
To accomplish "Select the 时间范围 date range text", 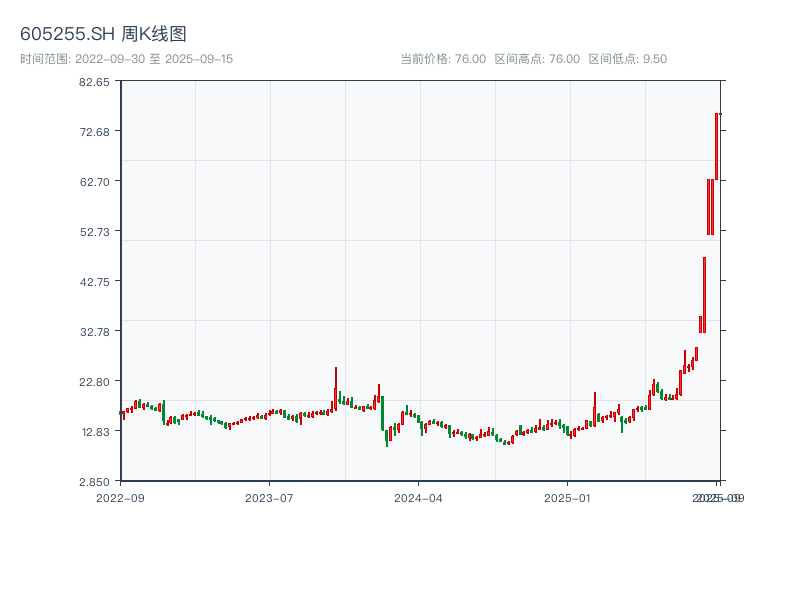I will tap(126, 59).
